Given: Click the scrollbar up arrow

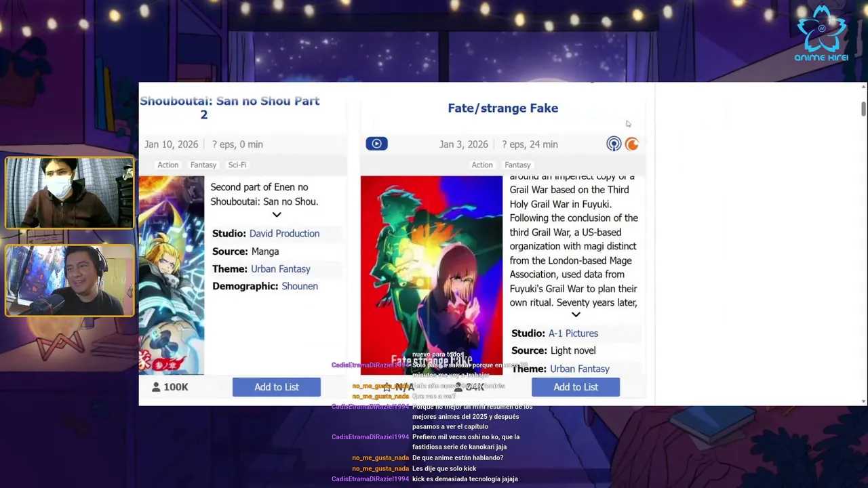Looking at the screenshot, I should [863, 87].
